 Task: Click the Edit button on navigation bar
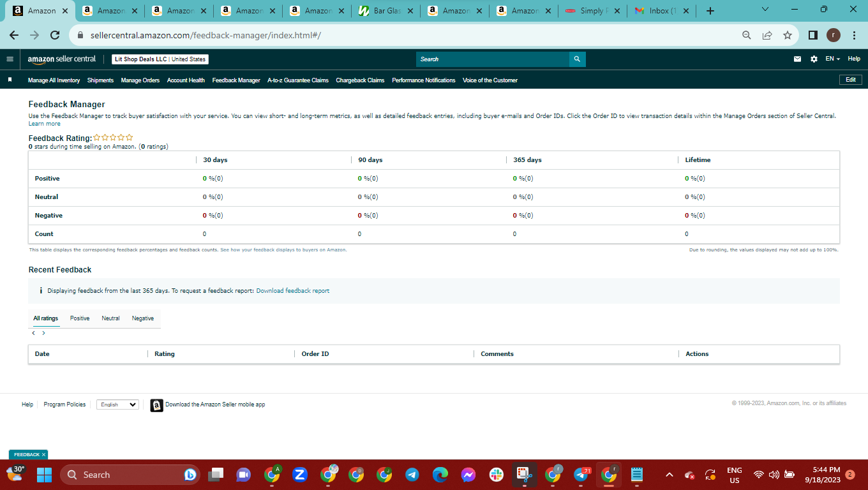(851, 80)
